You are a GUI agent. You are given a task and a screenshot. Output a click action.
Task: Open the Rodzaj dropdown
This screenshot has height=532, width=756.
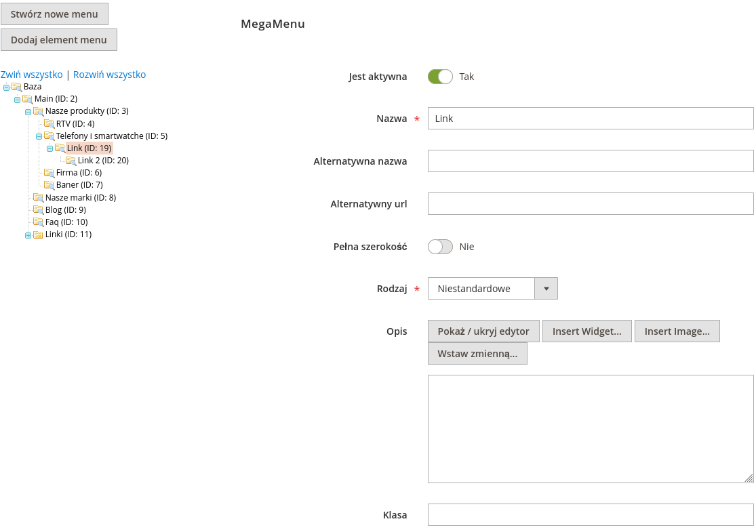492,289
